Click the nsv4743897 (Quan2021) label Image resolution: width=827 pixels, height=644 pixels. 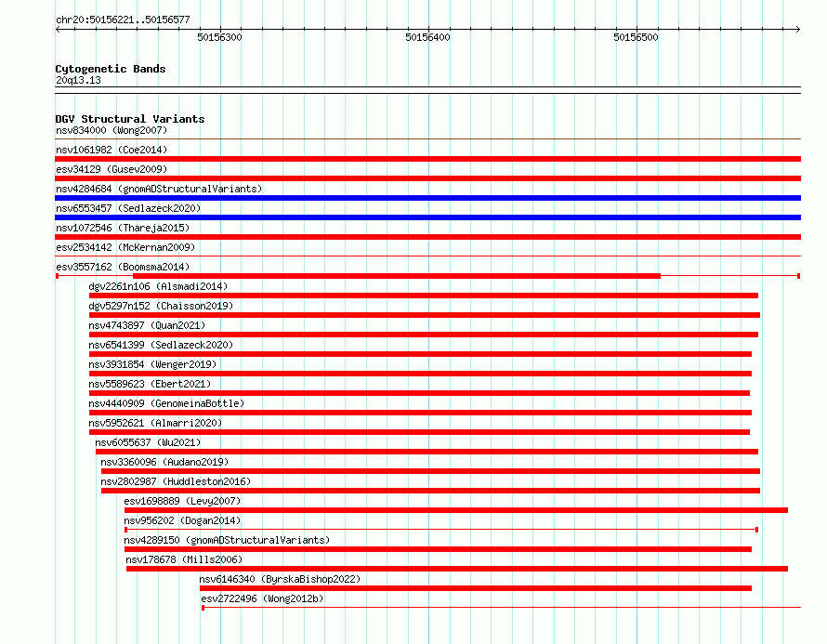click(147, 325)
